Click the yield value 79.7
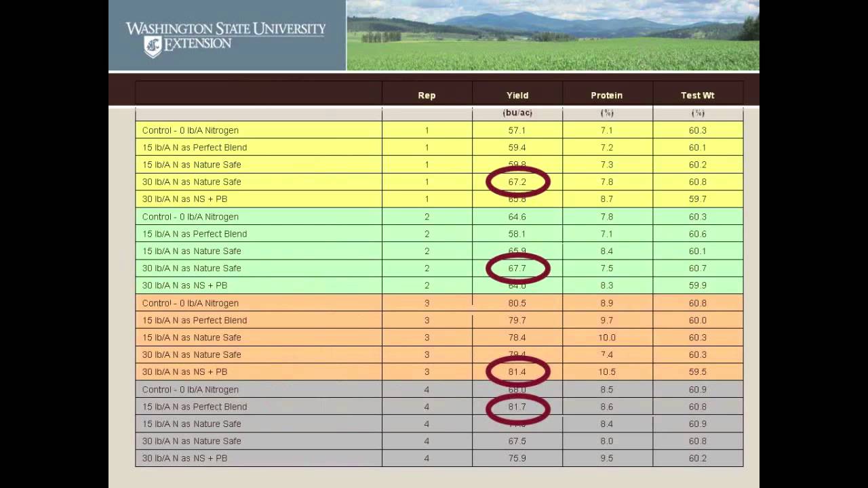868x488 pixels. 517,321
